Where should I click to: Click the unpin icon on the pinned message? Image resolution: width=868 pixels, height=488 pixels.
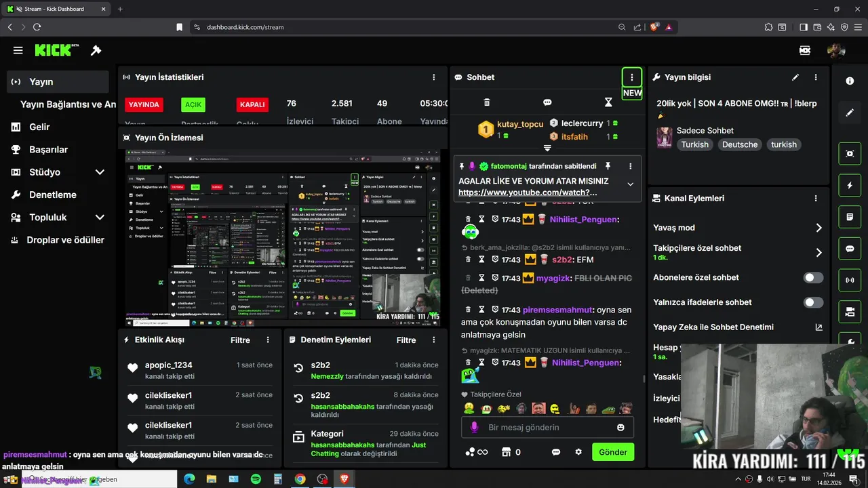(608, 166)
